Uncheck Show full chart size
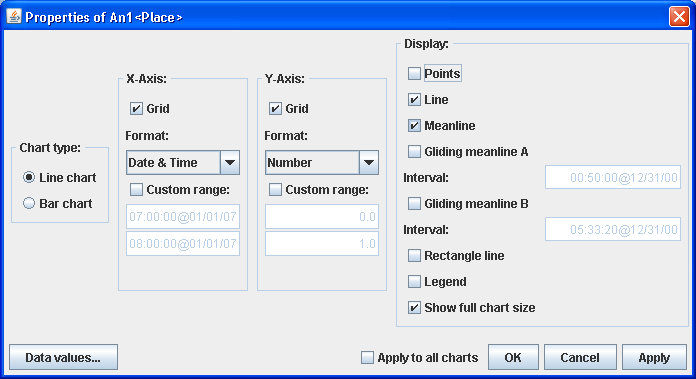This screenshot has height=379, width=696. coord(414,308)
